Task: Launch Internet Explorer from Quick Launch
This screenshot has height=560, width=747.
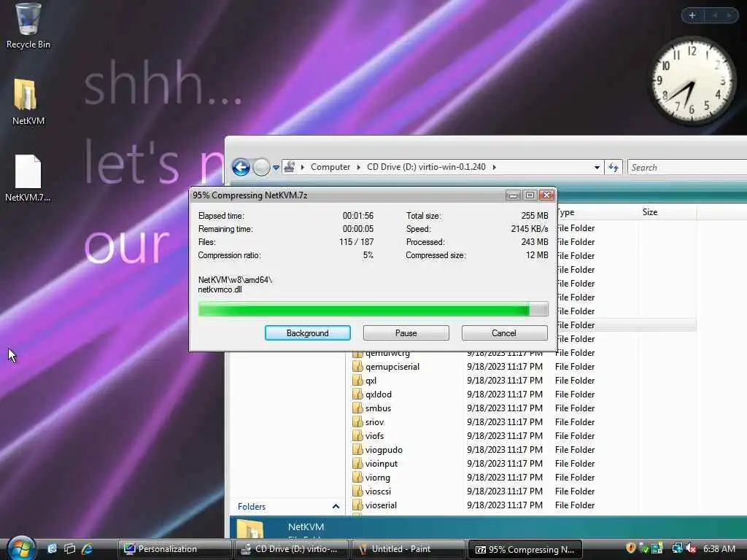Action: click(x=88, y=548)
